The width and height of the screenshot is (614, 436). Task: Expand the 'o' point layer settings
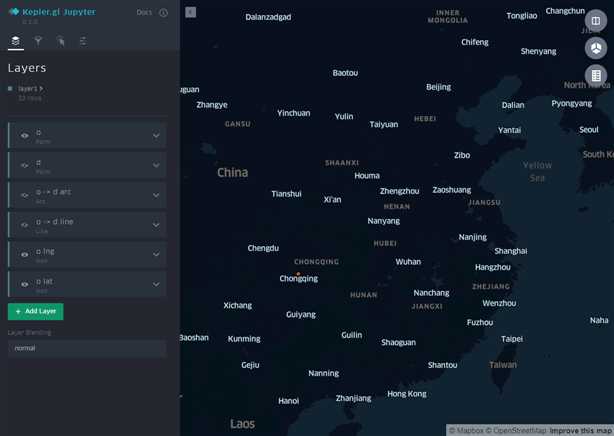pos(156,136)
